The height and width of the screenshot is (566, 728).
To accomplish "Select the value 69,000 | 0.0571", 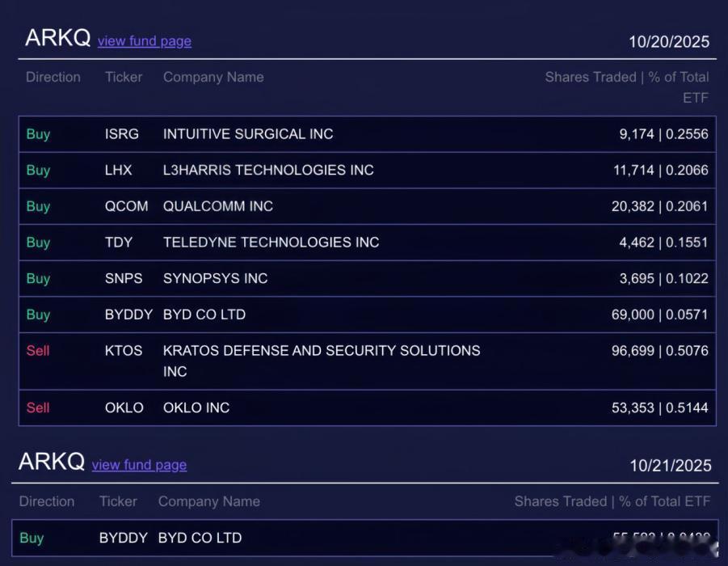I will click(x=660, y=315).
